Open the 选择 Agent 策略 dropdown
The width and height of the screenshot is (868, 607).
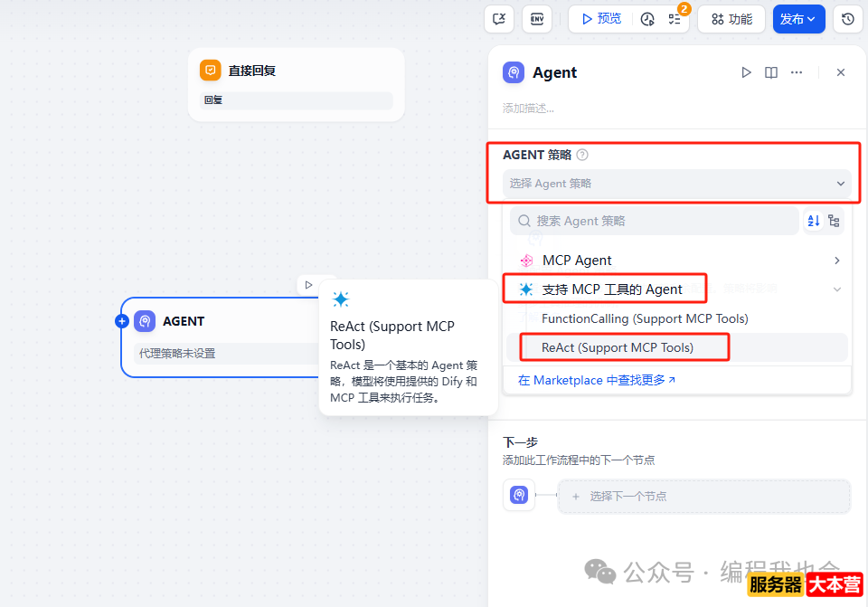click(676, 184)
